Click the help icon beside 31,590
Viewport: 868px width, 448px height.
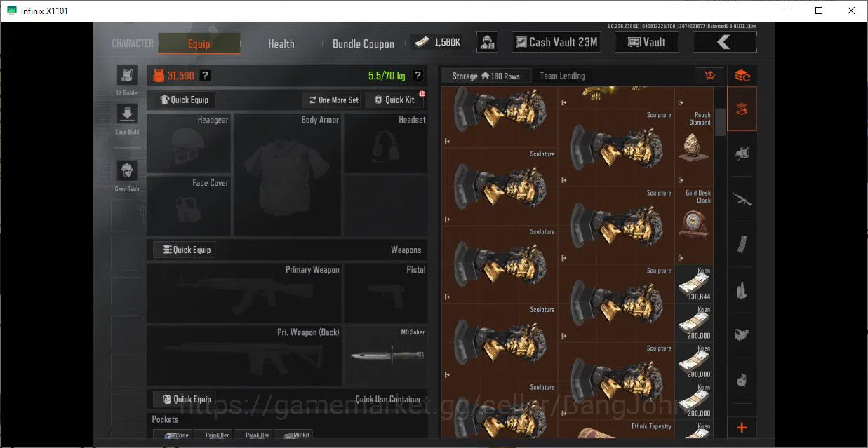(x=205, y=76)
